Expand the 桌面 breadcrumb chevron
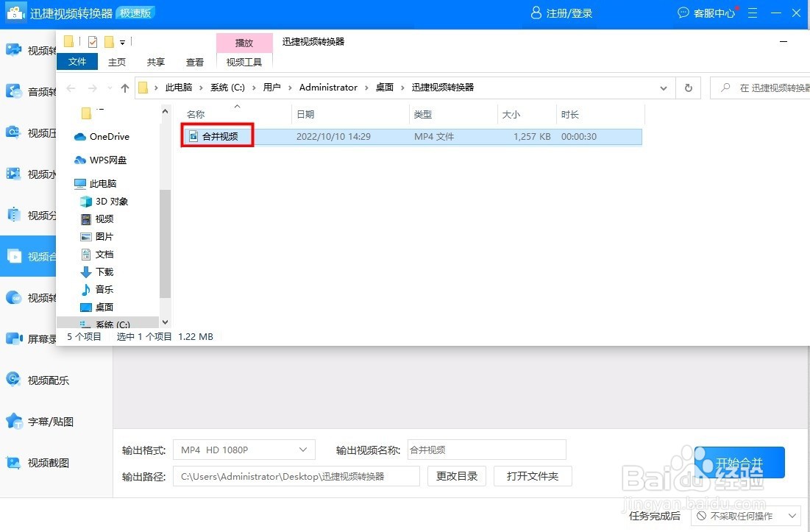This screenshot has height=532, width=810. (402, 88)
